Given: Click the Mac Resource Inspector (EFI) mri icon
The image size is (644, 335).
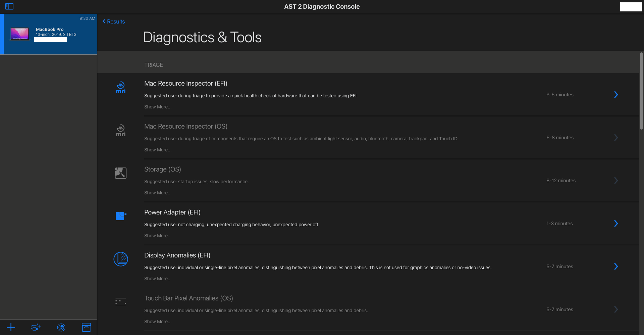Looking at the screenshot, I should tap(120, 87).
